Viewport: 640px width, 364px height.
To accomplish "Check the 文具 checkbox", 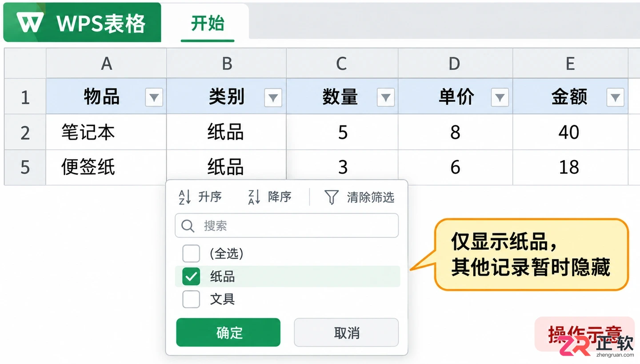I will click(191, 299).
